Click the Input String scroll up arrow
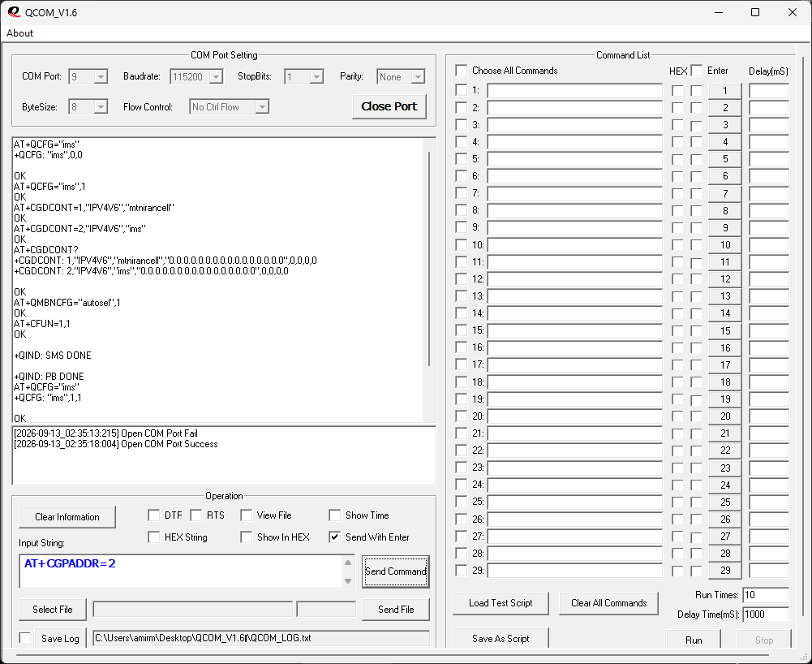 click(x=348, y=563)
